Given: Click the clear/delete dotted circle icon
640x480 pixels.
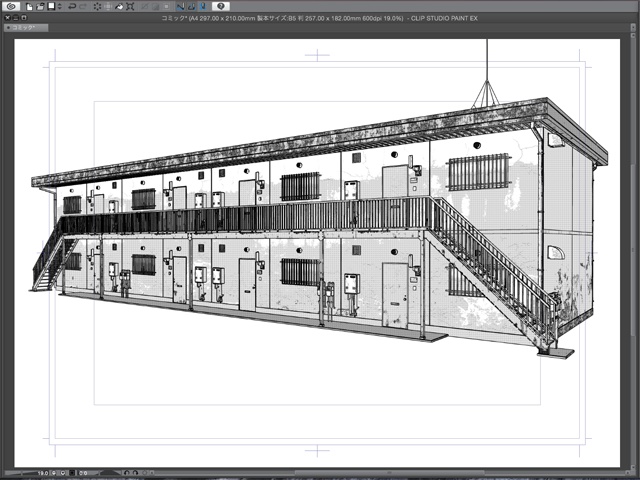Looking at the screenshot, I should click(98, 6).
